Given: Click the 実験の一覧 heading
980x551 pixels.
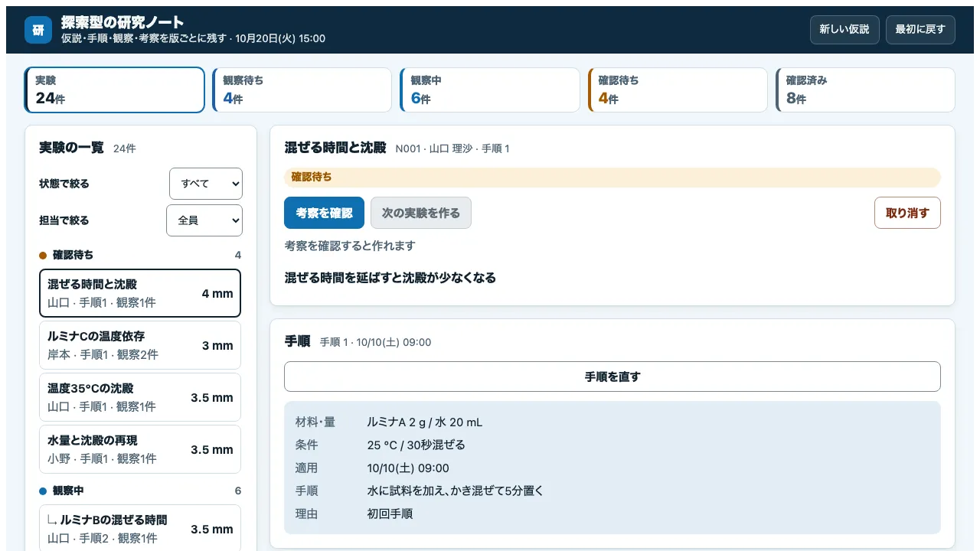Looking at the screenshot, I should click(71, 148).
